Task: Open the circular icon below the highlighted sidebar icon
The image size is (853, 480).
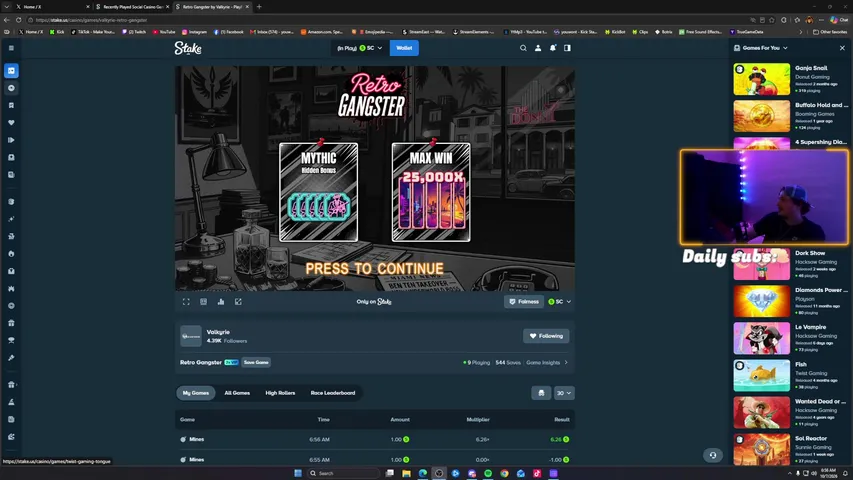Action: (x=11, y=88)
